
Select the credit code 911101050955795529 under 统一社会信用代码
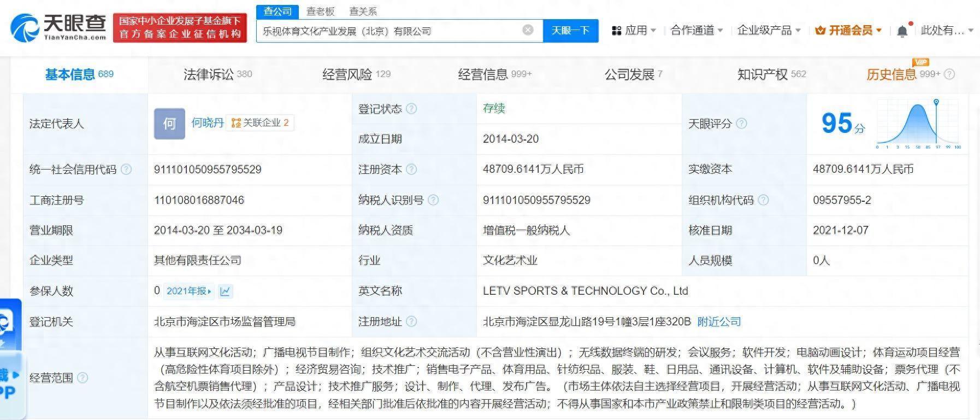[x=208, y=170]
